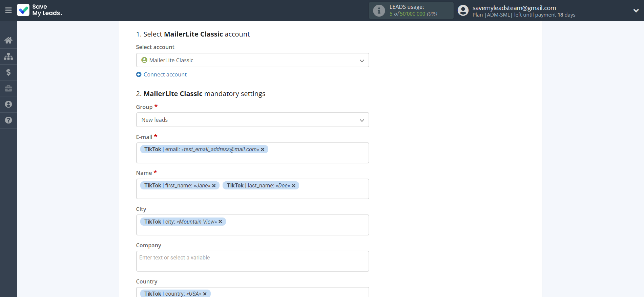644x297 pixels.
Task: Click inside the City field
Action: click(x=252, y=225)
